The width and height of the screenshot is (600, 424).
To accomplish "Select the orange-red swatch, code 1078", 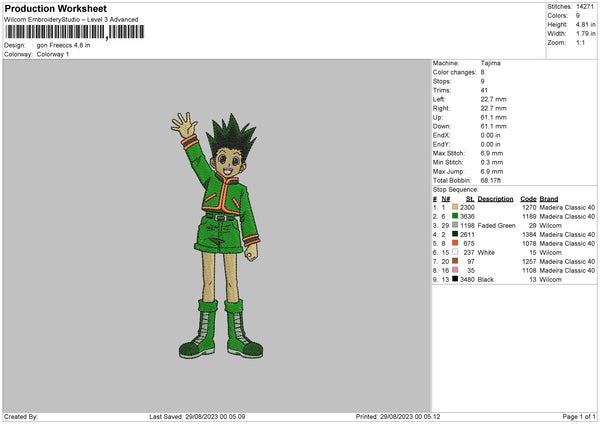I will coord(455,243).
